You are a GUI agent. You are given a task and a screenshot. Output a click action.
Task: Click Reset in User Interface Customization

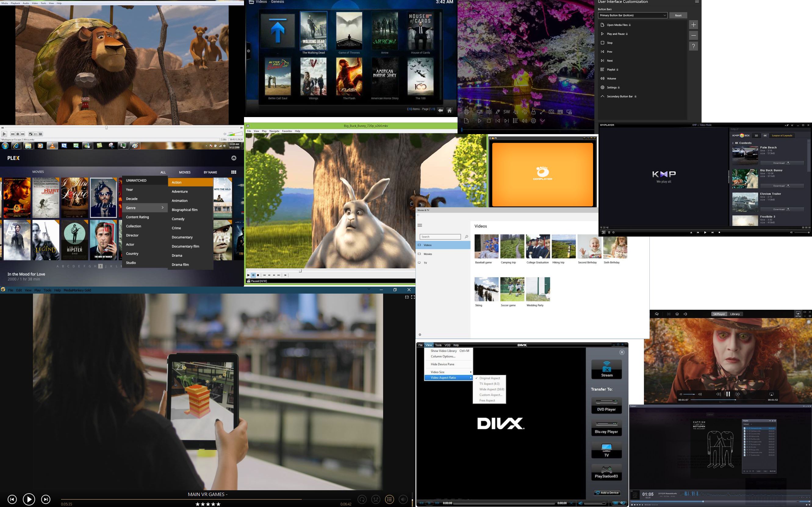tap(678, 16)
